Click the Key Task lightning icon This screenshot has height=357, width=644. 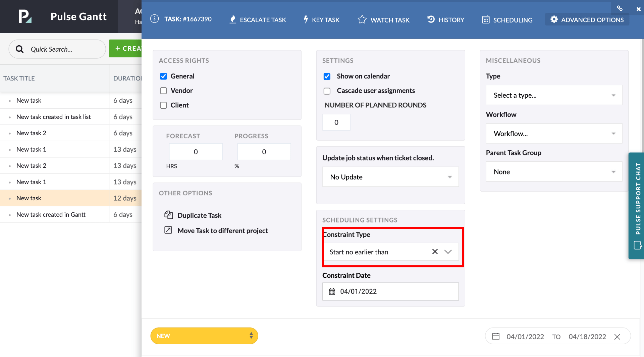[306, 19]
